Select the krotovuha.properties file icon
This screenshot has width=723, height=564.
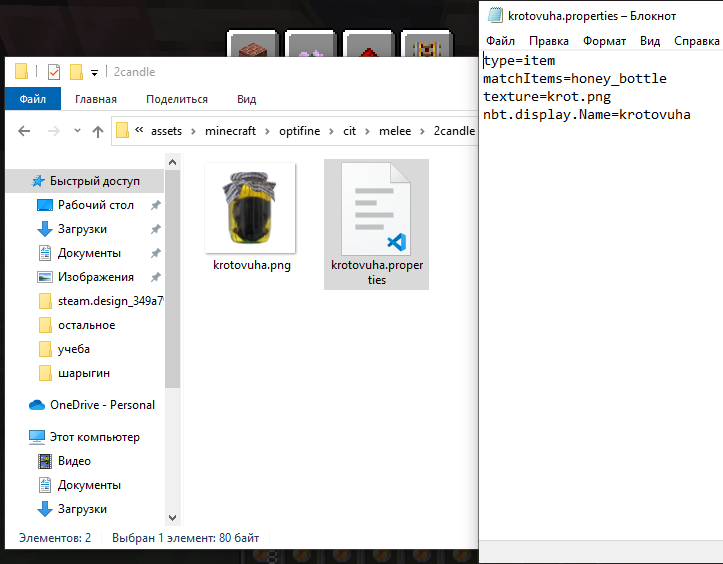(376, 208)
